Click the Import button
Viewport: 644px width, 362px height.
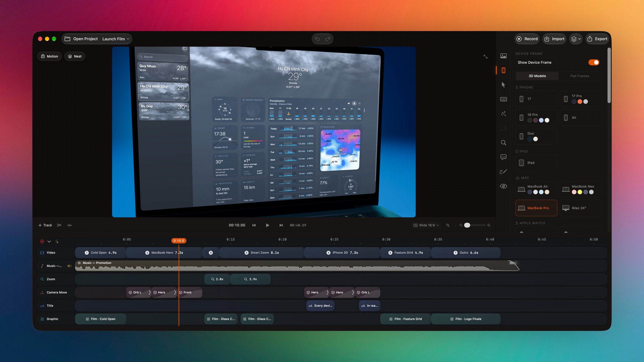(x=554, y=39)
